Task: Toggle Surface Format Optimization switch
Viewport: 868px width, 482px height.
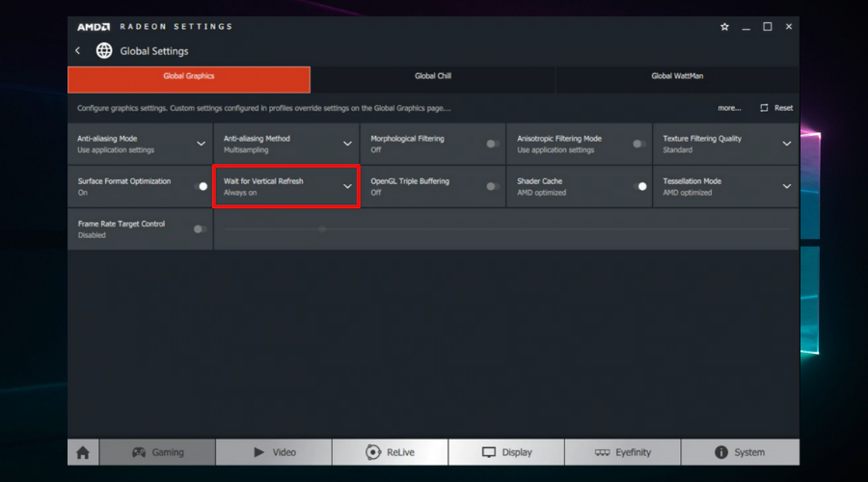Action: pos(201,186)
